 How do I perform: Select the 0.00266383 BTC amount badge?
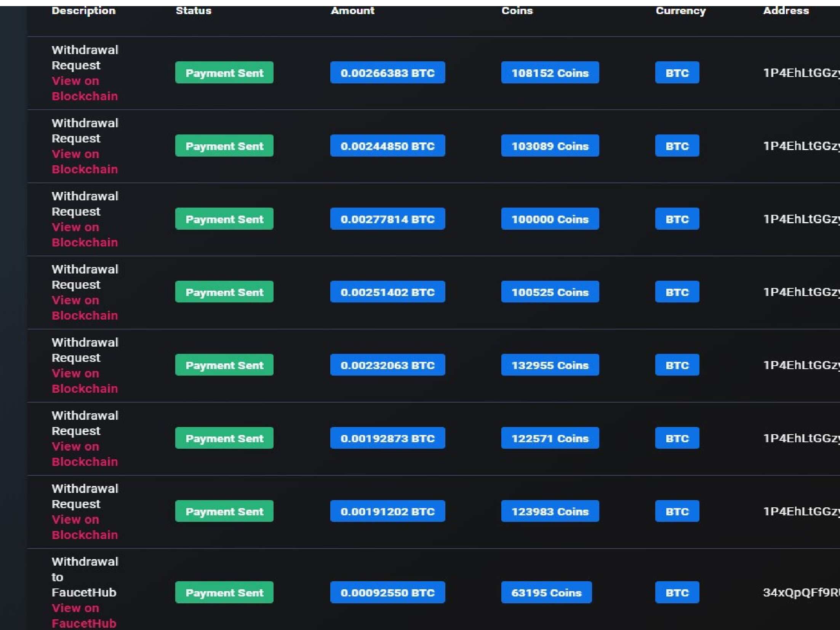point(387,72)
